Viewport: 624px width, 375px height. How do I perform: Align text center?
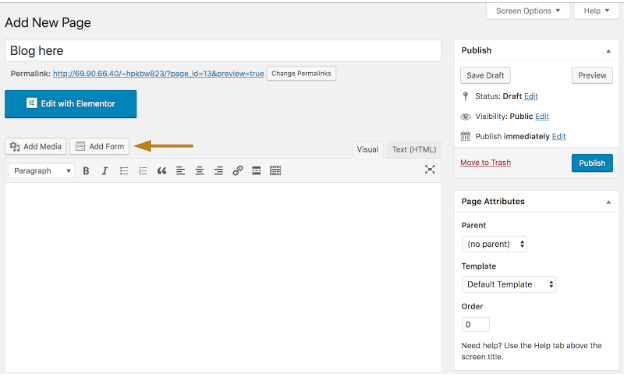pos(199,171)
